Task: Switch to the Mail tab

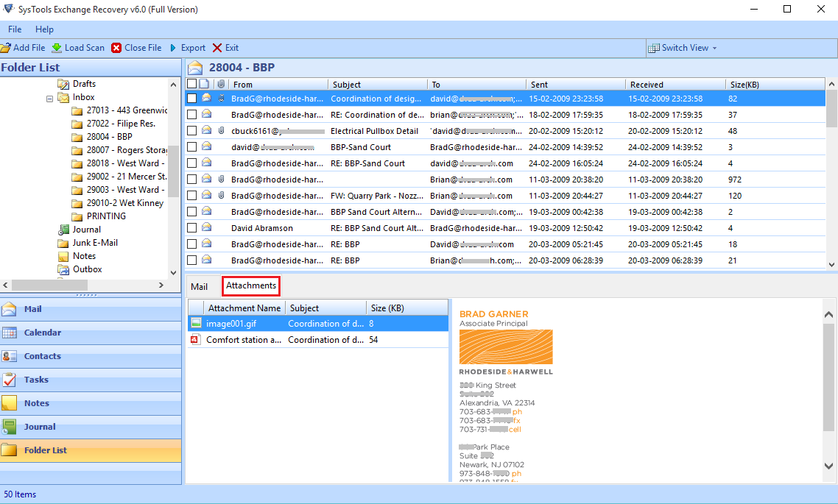Action: click(x=200, y=287)
